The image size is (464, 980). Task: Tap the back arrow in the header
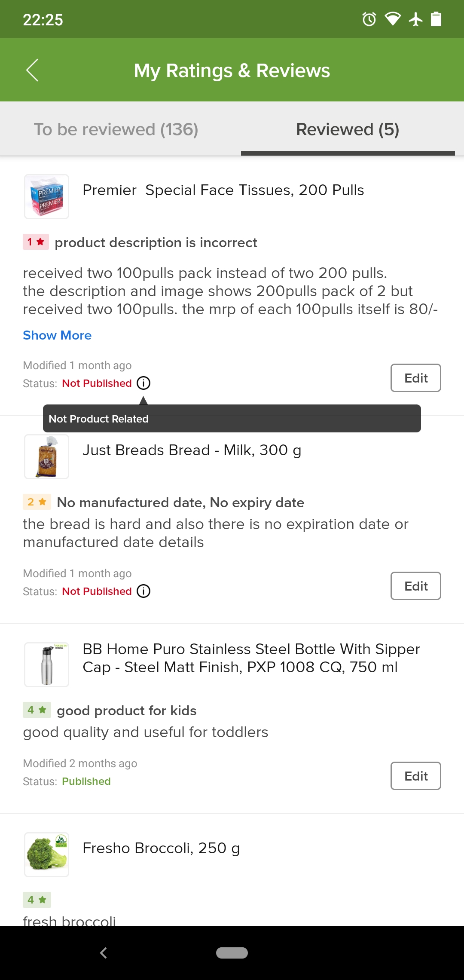pyautogui.click(x=32, y=70)
